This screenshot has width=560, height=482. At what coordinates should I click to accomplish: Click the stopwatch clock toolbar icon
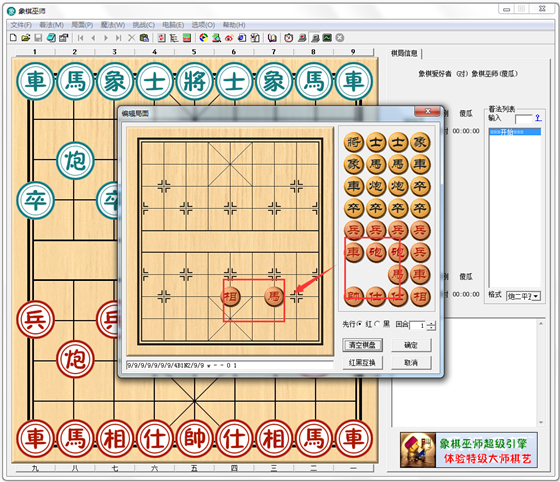(x=289, y=37)
